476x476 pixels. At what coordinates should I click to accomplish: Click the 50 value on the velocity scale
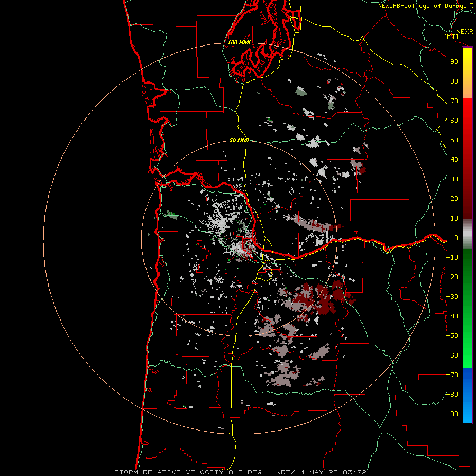(x=454, y=140)
